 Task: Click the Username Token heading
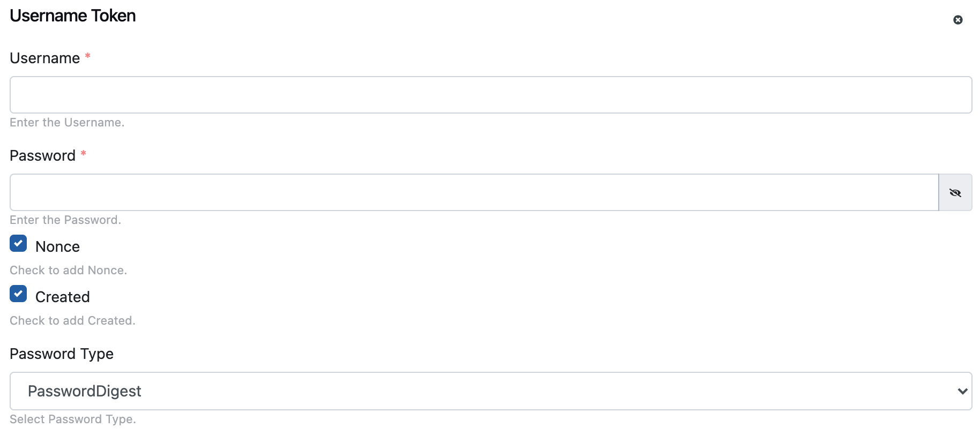point(73,16)
